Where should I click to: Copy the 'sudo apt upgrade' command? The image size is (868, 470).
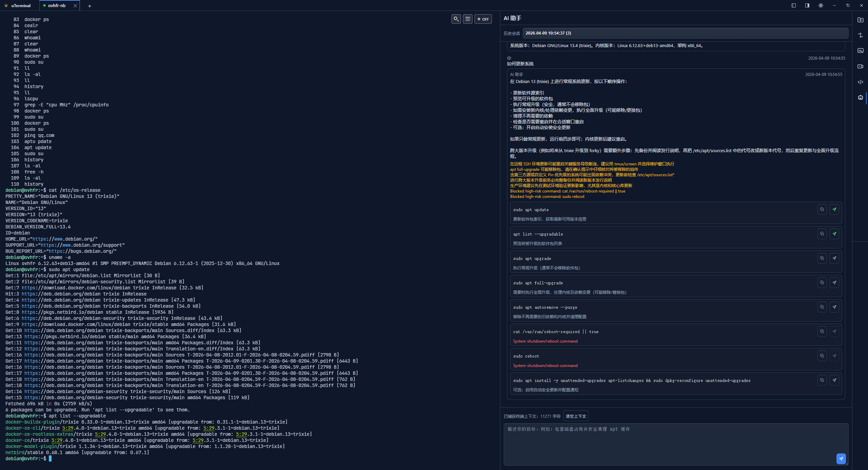(x=822, y=258)
